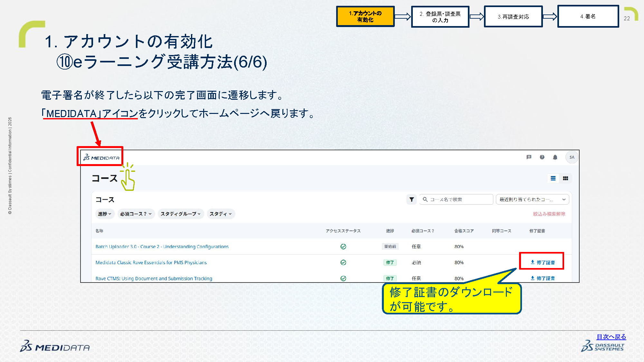Click the 必須コース? column header in the table

click(423, 231)
